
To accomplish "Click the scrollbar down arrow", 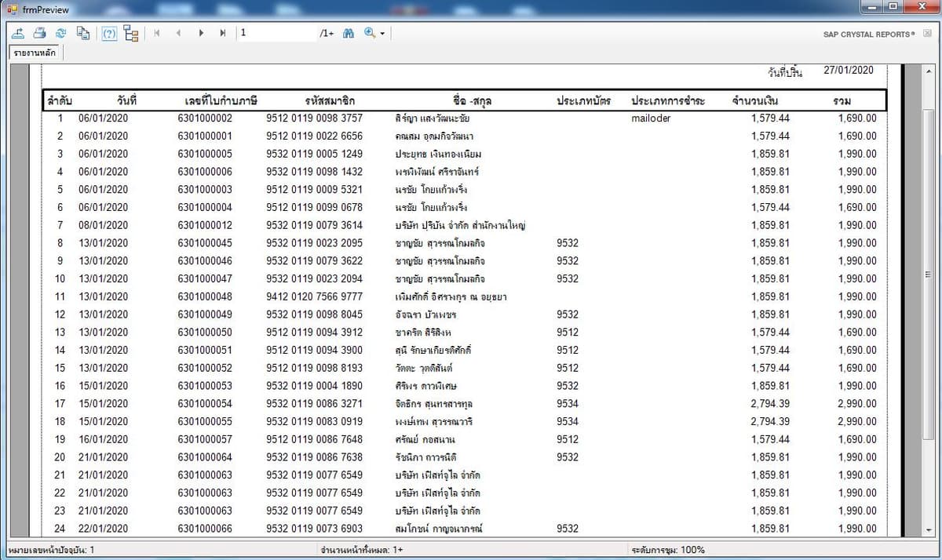I will (928, 530).
